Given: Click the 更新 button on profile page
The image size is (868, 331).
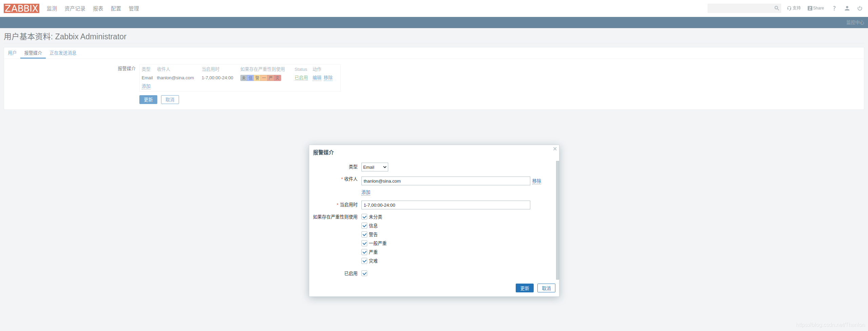Looking at the screenshot, I should point(148,100).
